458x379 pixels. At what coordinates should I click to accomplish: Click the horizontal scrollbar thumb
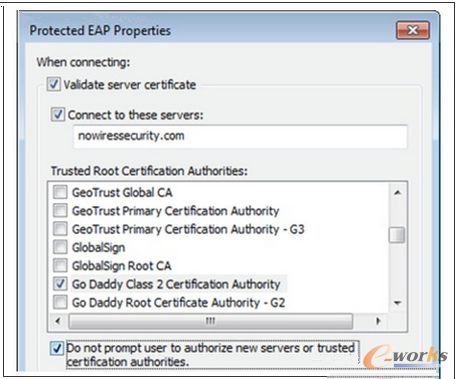[210, 321]
